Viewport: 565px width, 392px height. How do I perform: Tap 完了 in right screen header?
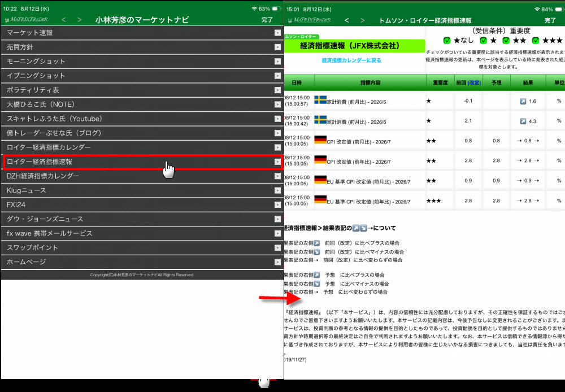pos(550,20)
